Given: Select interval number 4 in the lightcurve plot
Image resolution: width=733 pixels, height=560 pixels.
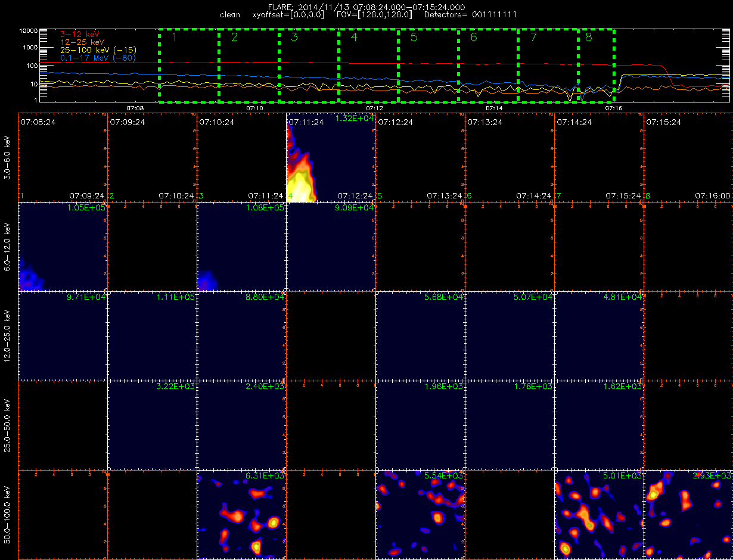Looking at the screenshot, I should [368, 65].
